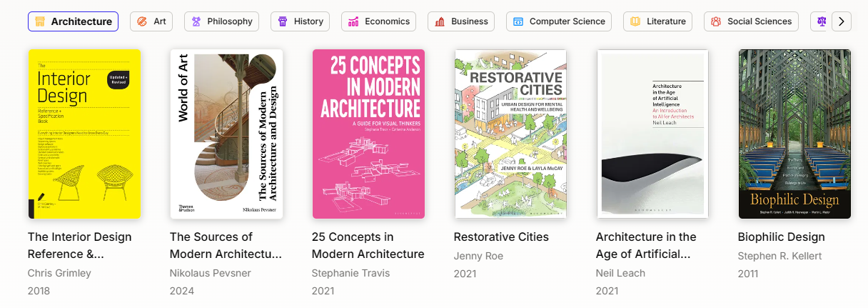Click the Business category icon

click(440, 21)
